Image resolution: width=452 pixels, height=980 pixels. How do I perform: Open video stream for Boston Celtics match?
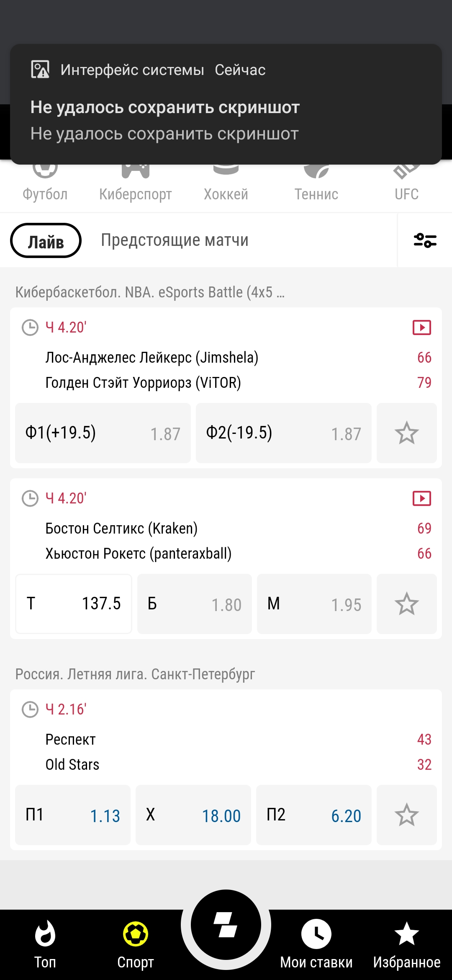(422, 498)
